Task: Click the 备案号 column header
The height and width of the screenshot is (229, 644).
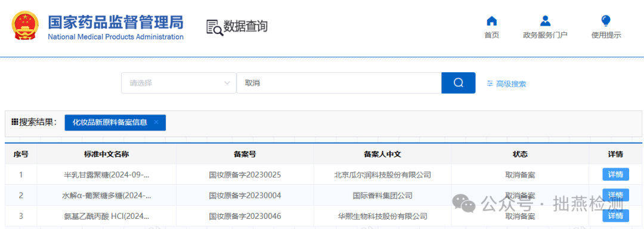Action: point(245,154)
